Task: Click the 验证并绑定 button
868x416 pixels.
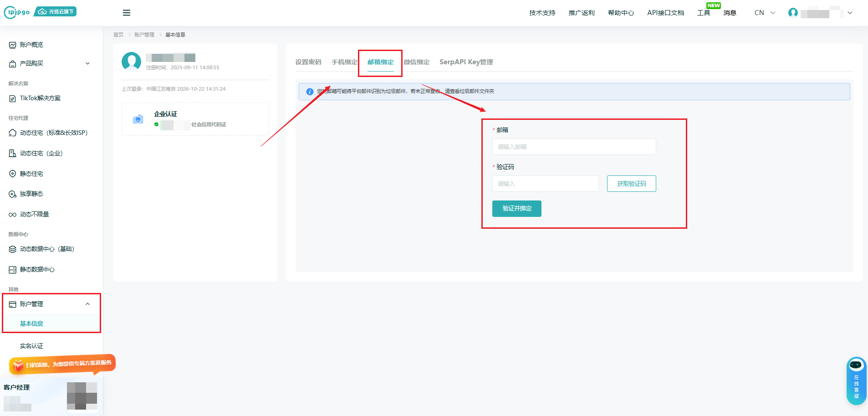Action: tap(517, 209)
